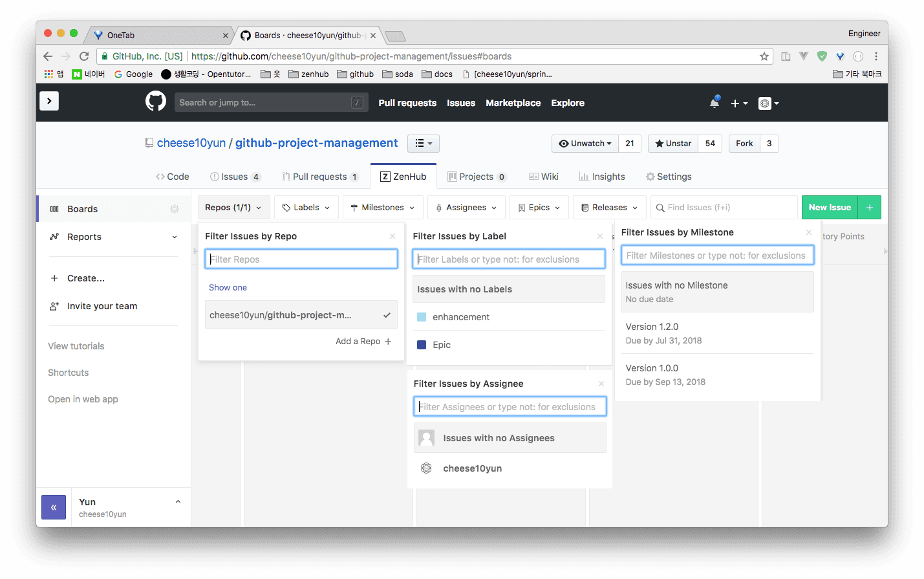Open the Marketplace header link

(513, 103)
